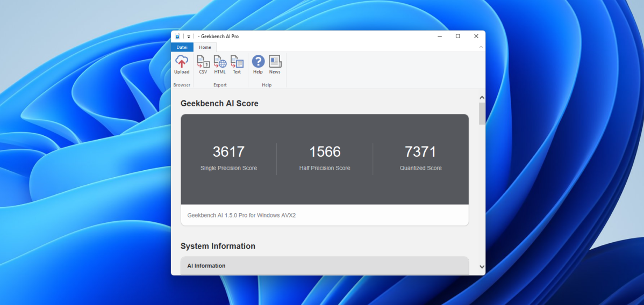Click the scrollbar up arrow
The image size is (644, 305).
tap(482, 98)
